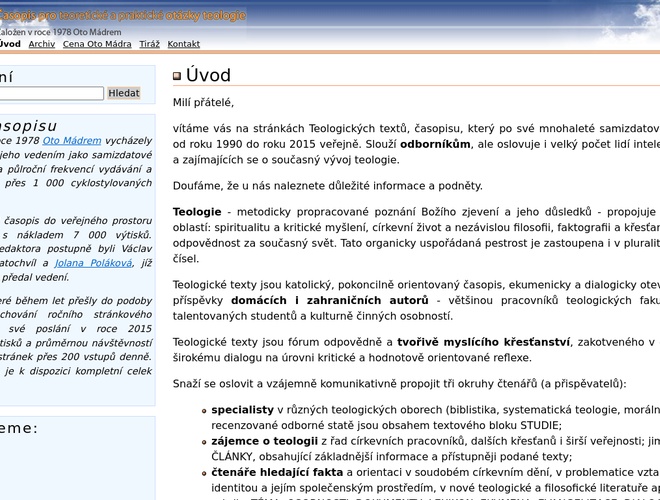Go to the Archiv page
This screenshot has height=500, width=660.
pos(42,44)
